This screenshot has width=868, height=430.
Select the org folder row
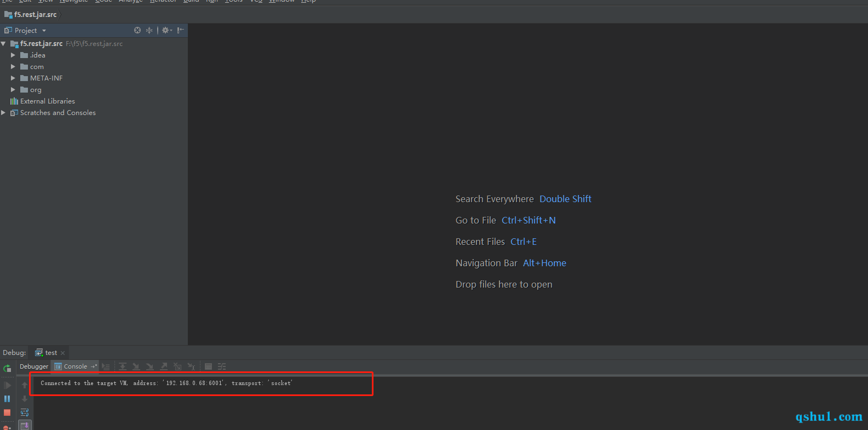(94, 90)
